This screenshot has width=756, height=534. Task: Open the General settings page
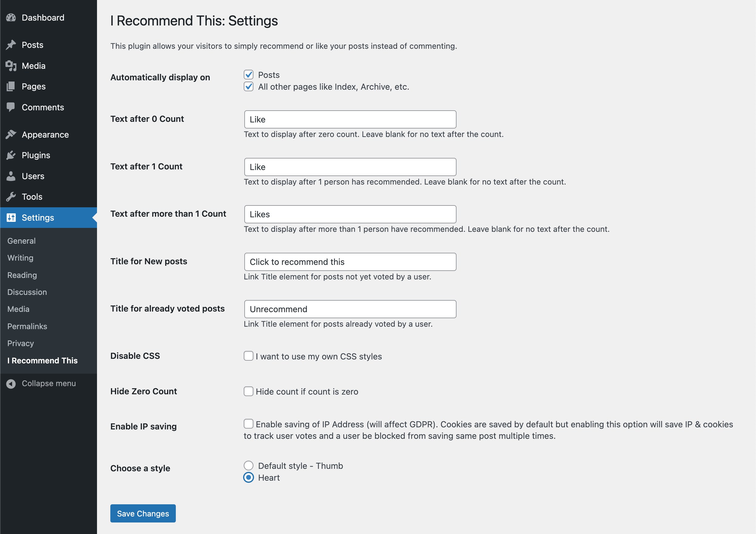coord(21,240)
